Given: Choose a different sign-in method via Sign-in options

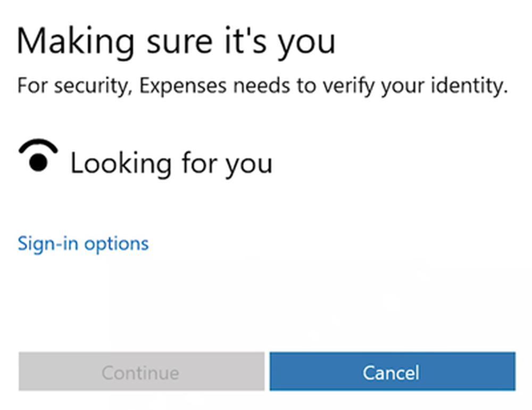Looking at the screenshot, I should click(x=83, y=244).
